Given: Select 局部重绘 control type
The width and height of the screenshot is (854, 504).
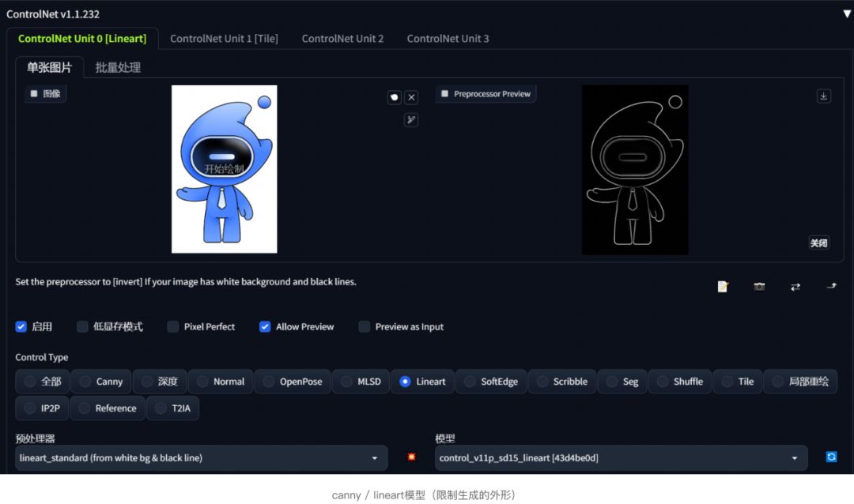Looking at the screenshot, I should 800,382.
